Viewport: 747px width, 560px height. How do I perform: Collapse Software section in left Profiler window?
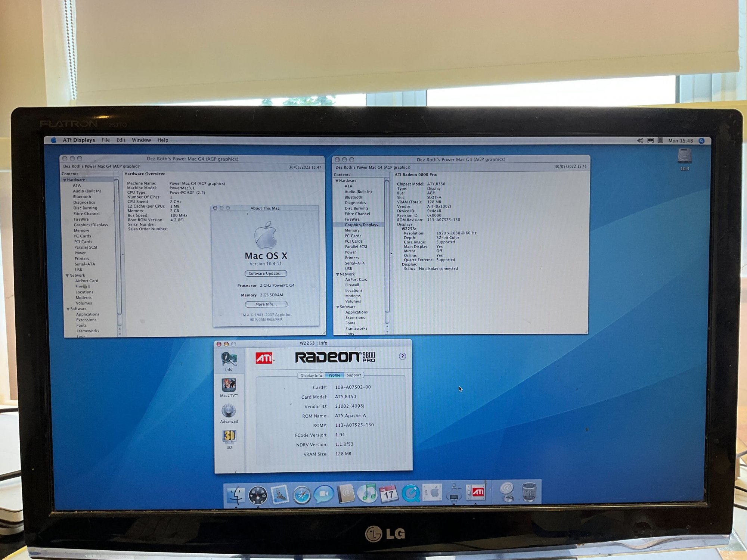click(68, 309)
